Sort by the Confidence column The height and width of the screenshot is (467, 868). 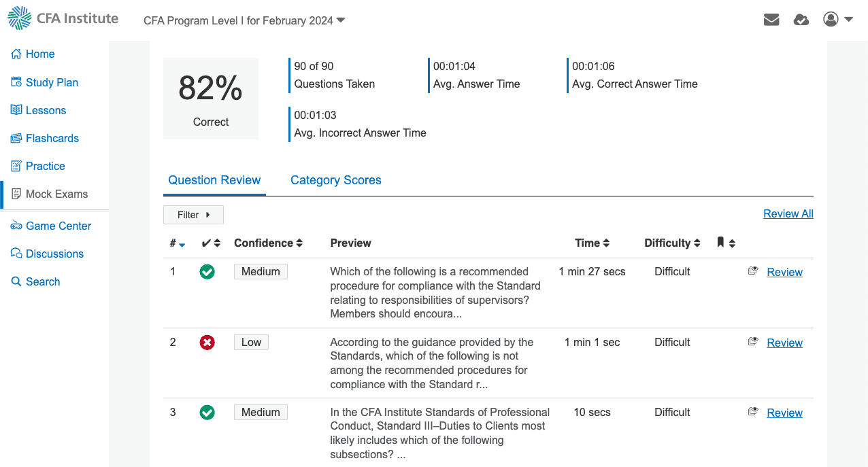[268, 243]
